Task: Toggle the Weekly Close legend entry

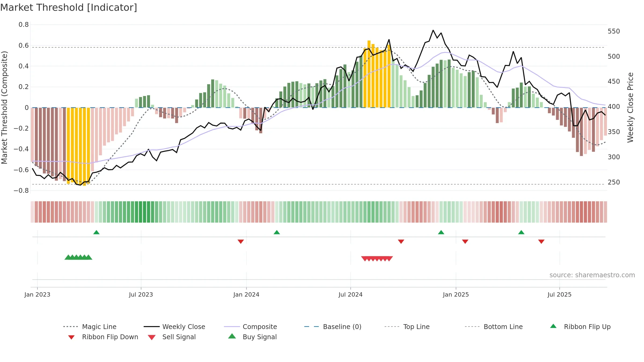Action: pyautogui.click(x=174, y=327)
